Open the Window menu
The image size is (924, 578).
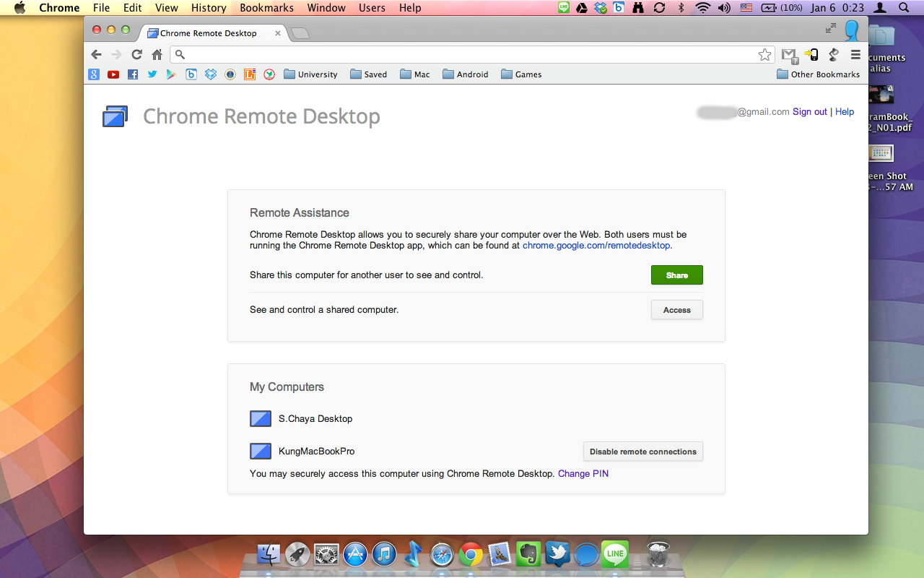point(326,8)
